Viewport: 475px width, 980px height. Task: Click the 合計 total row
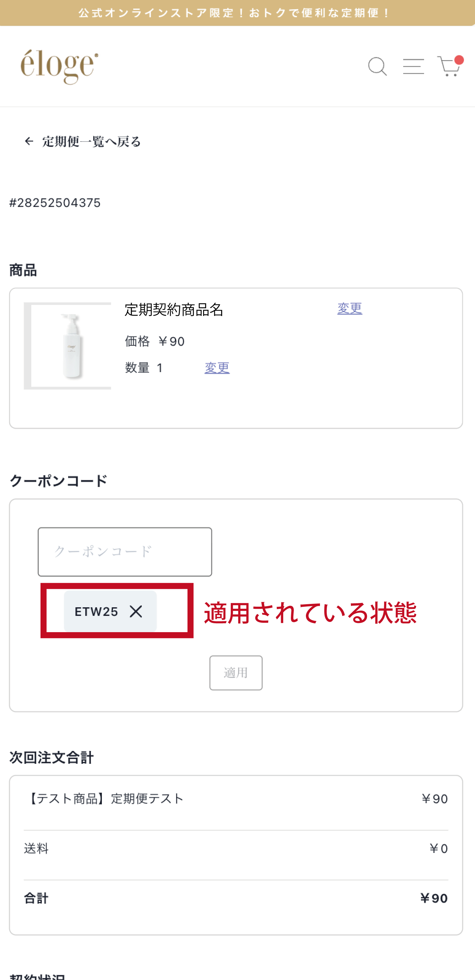coord(236,898)
